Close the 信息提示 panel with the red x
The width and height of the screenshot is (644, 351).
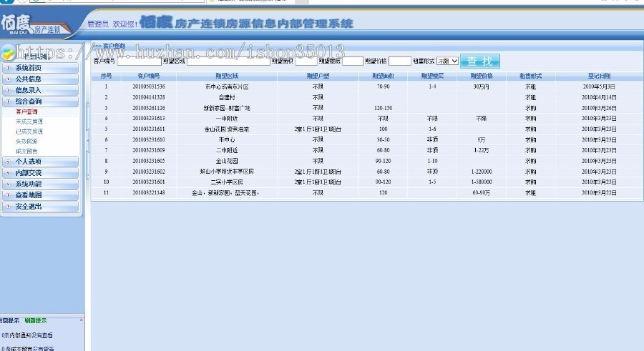pyautogui.click(x=82, y=320)
